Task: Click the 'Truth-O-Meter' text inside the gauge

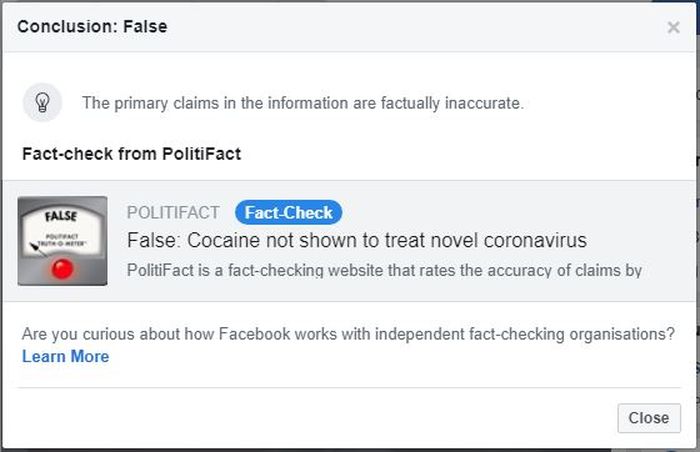Action: (62, 243)
